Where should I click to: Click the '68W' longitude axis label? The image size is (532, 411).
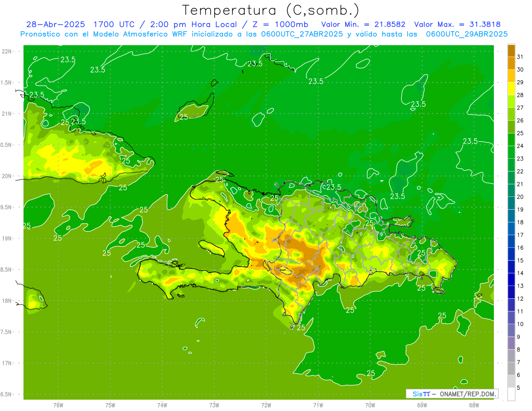[474, 405]
